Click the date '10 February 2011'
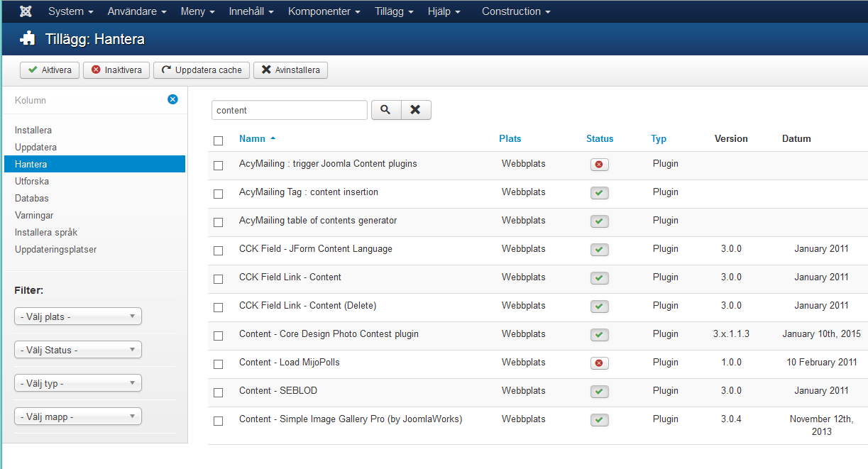 point(822,363)
